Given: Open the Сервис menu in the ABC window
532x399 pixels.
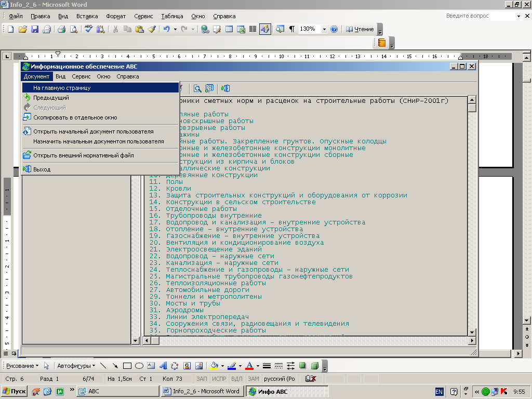Looking at the screenshot, I should [81, 76].
